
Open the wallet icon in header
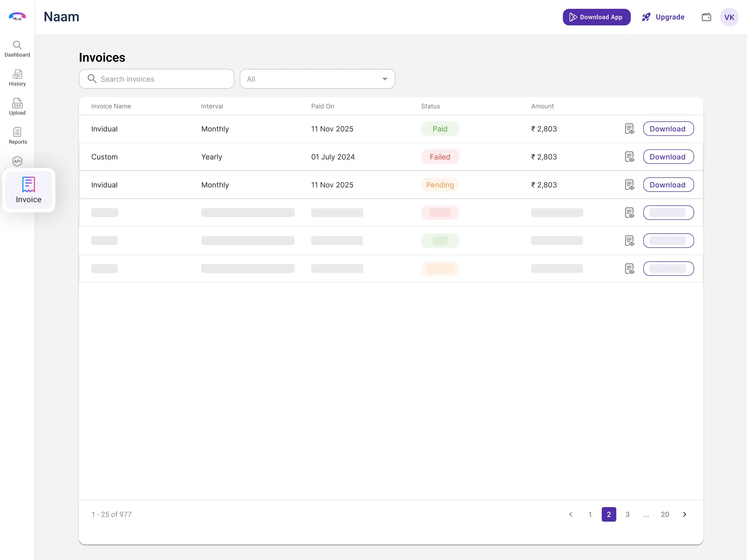point(706,17)
